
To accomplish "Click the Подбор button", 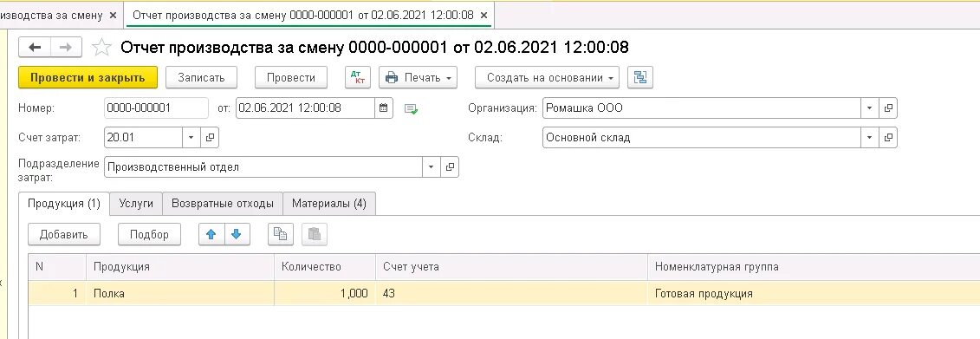I will pyautogui.click(x=149, y=235).
